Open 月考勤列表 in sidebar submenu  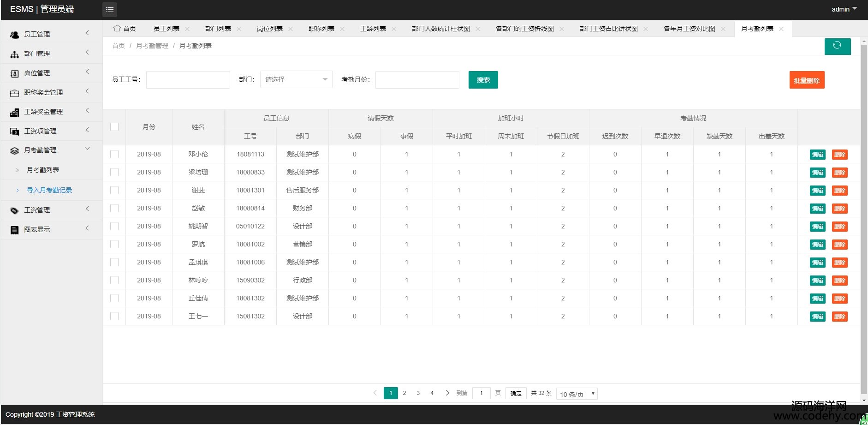(43, 170)
